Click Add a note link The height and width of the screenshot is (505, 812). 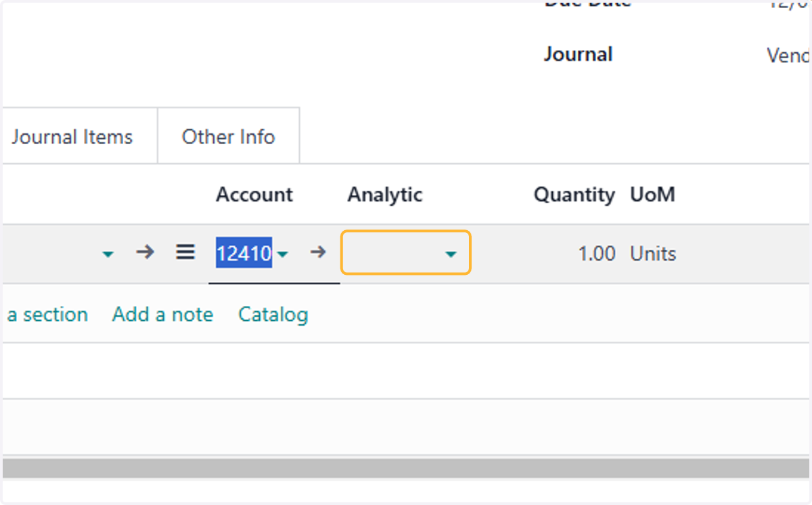pos(163,315)
